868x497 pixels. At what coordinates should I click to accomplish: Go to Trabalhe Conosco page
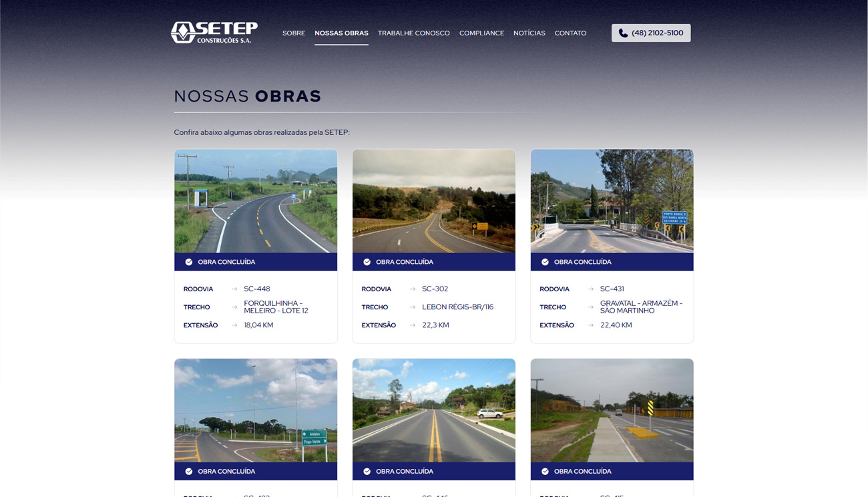pos(413,33)
